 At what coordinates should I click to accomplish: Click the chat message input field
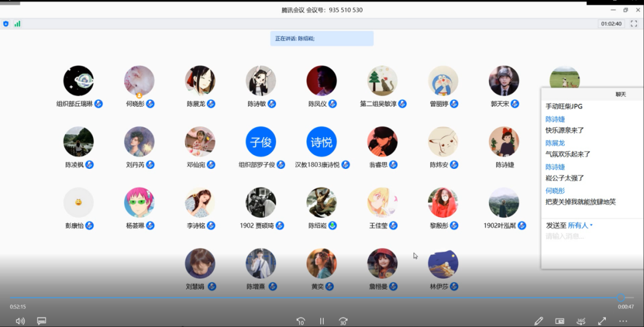(x=590, y=237)
